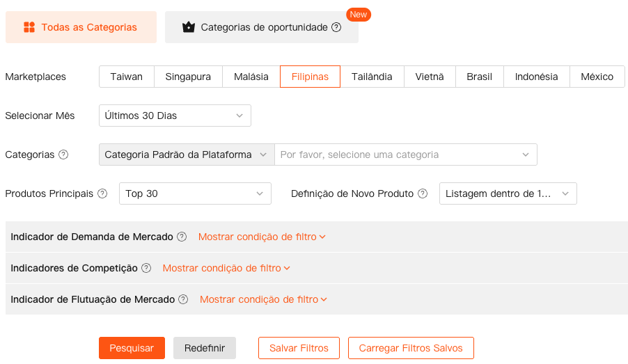This screenshot has width=628, height=364.
Task: Select Brasil marketplace
Action: click(x=479, y=77)
